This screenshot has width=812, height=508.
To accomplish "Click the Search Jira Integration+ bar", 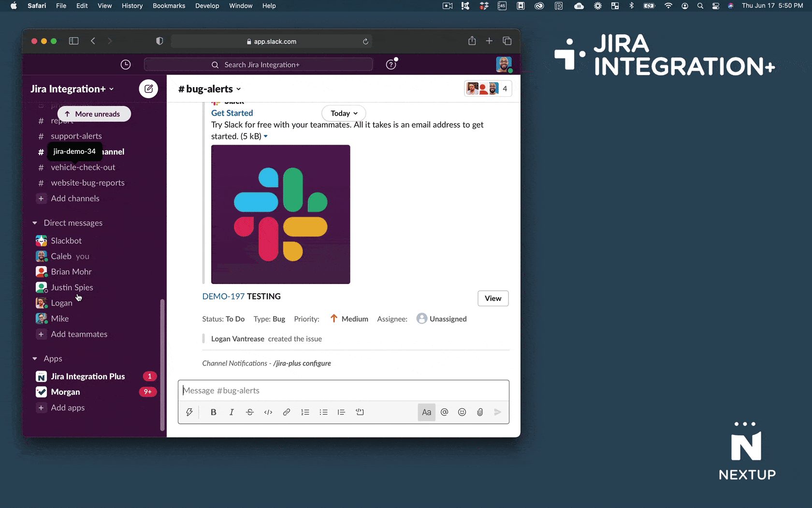I will [258, 65].
